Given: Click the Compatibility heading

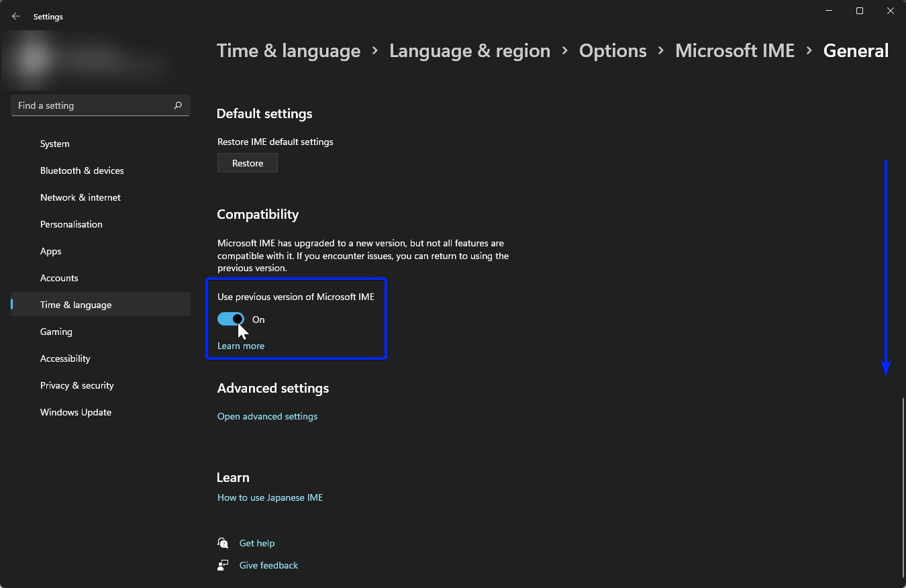Looking at the screenshot, I should (x=258, y=215).
